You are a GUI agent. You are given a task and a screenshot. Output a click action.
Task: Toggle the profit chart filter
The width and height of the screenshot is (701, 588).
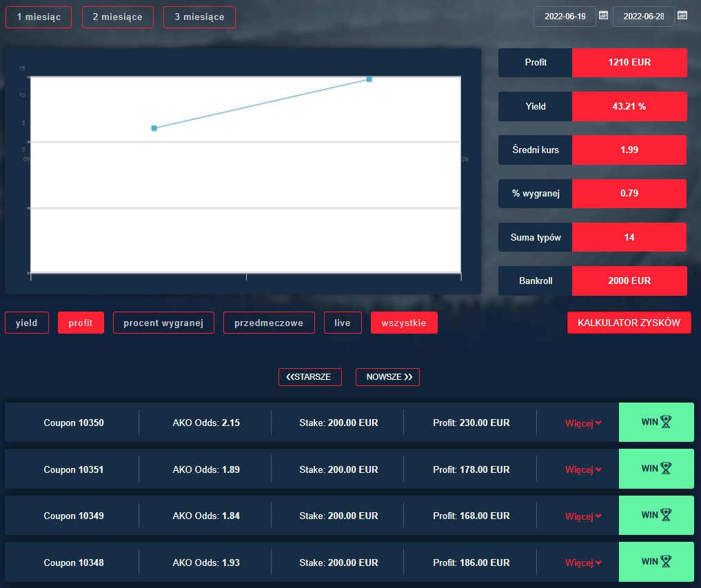coord(81,323)
